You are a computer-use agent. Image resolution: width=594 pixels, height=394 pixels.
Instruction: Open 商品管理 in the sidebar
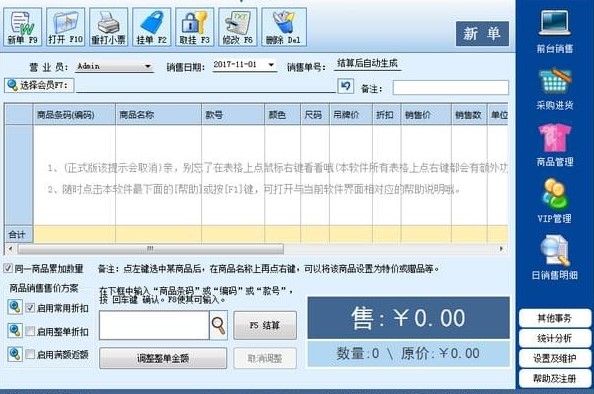(x=555, y=145)
